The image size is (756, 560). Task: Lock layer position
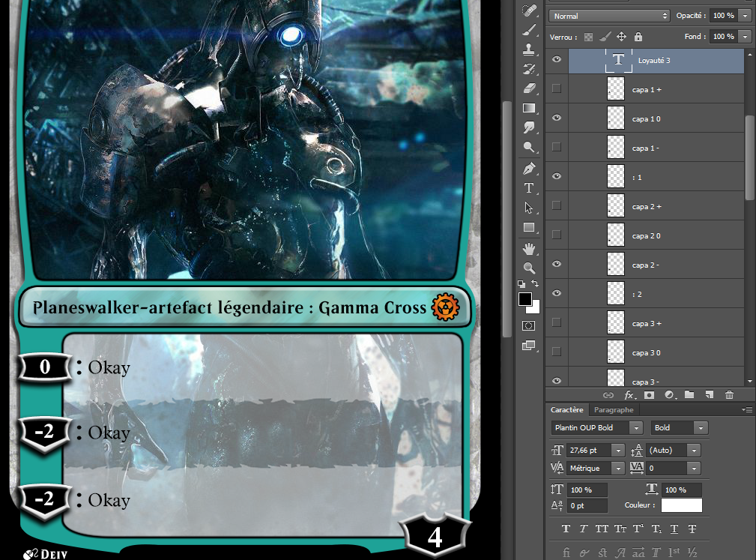point(621,37)
